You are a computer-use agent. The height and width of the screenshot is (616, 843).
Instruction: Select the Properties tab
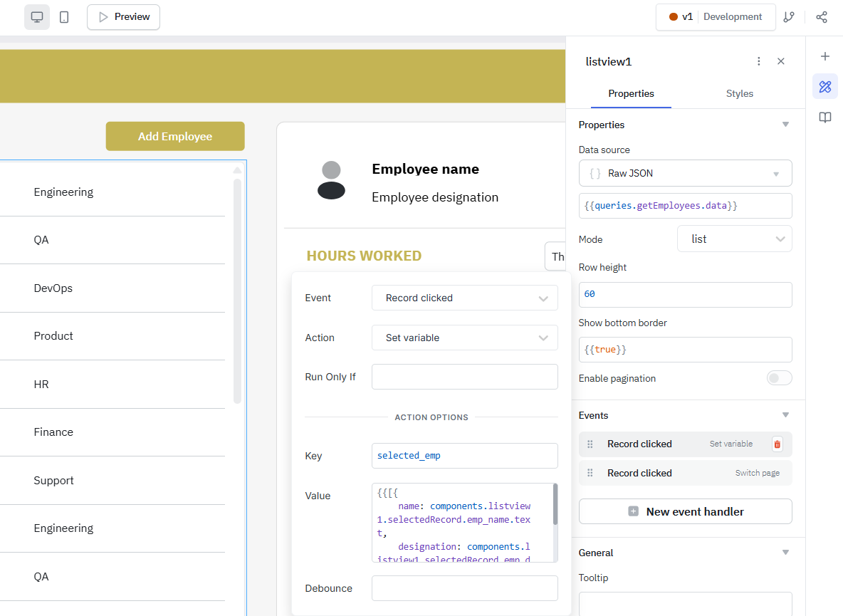click(631, 93)
